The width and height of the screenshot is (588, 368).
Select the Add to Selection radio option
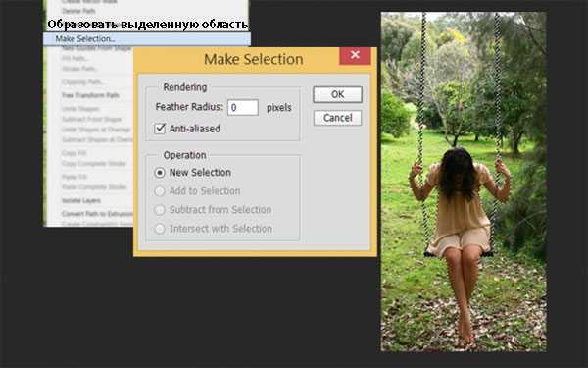(160, 191)
